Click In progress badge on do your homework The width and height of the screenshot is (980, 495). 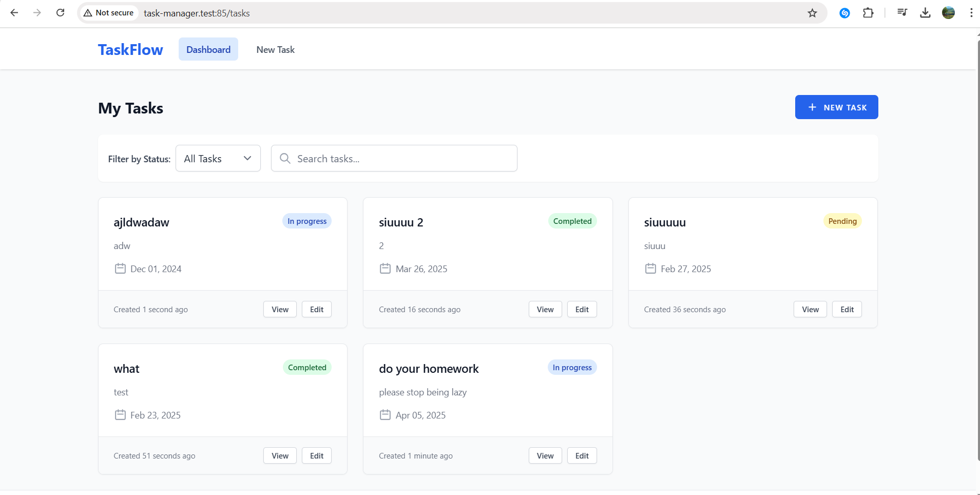pos(572,367)
